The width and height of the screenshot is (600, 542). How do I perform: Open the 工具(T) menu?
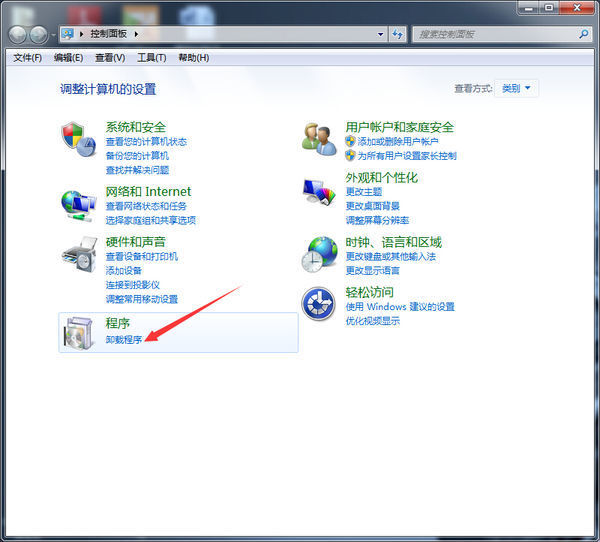click(x=152, y=58)
